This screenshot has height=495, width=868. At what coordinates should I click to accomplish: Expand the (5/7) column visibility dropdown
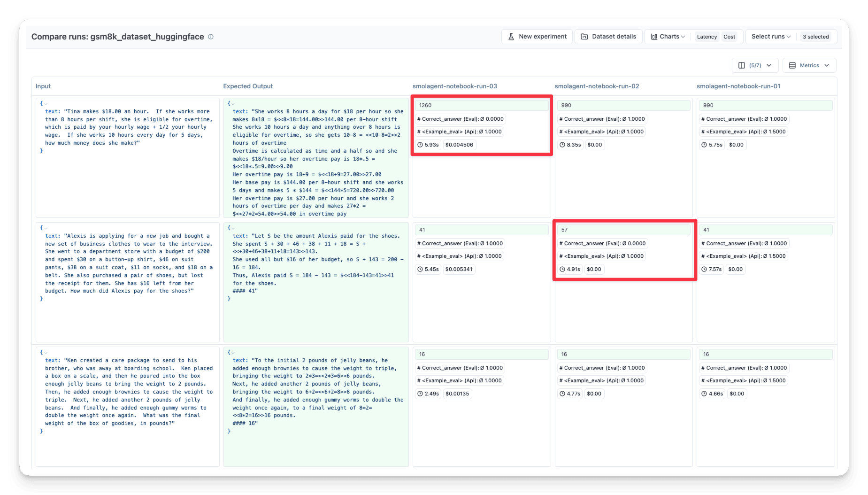click(755, 65)
